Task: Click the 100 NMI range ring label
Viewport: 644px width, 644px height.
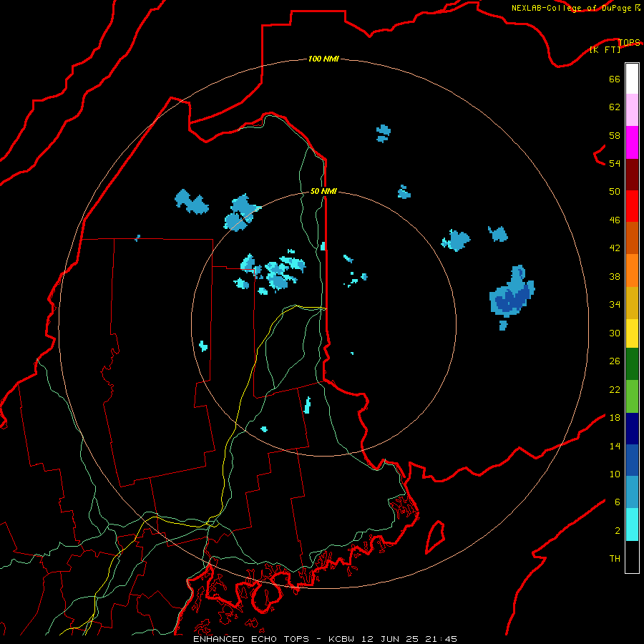Action: coord(323,59)
